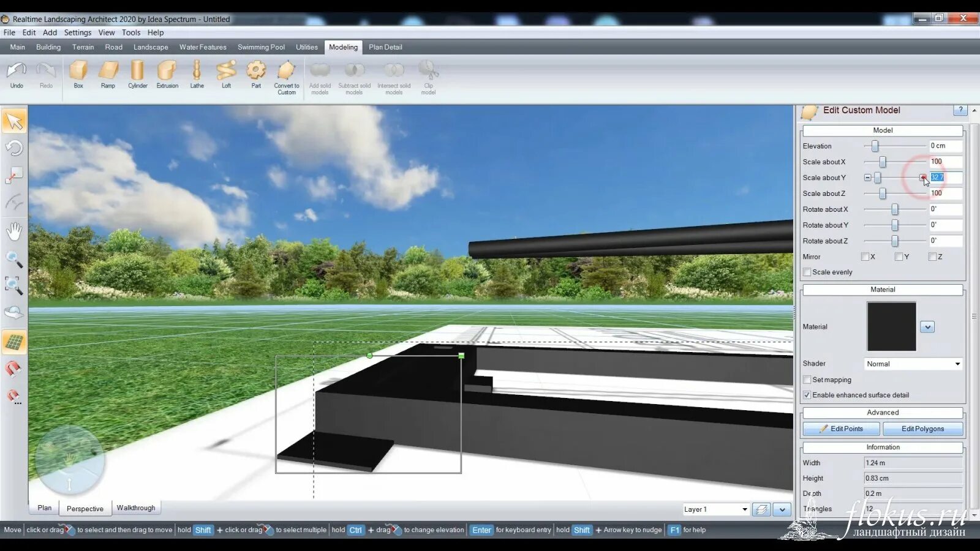The height and width of the screenshot is (551, 980).
Task: Open the Add menu
Action: click(x=50, y=32)
